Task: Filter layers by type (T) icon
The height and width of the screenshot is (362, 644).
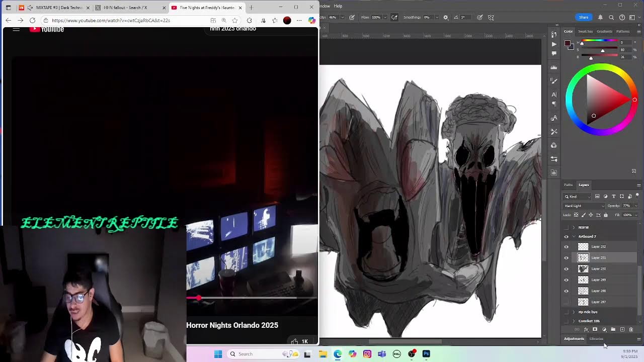Action: pyautogui.click(x=613, y=197)
